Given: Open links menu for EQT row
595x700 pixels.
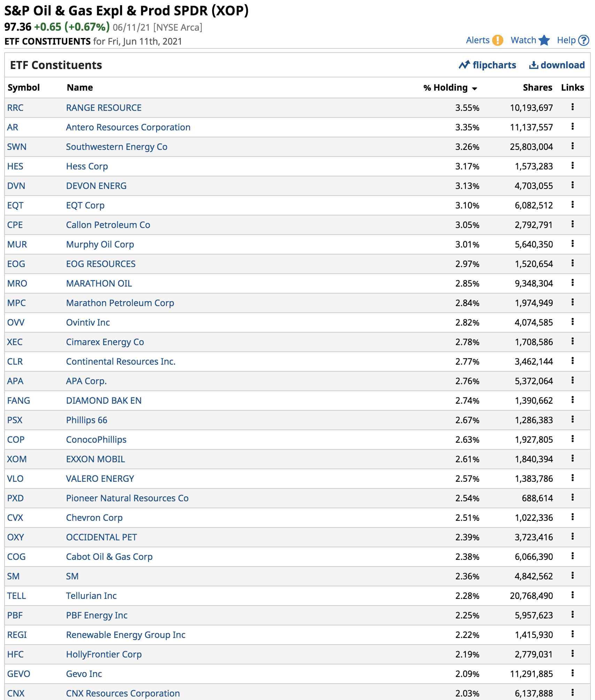Looking at the screenshot, I should point(572,205).
